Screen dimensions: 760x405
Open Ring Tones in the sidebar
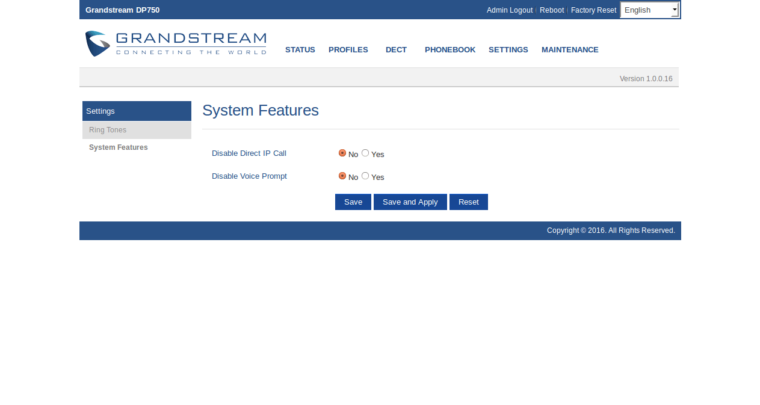(106, 130)
